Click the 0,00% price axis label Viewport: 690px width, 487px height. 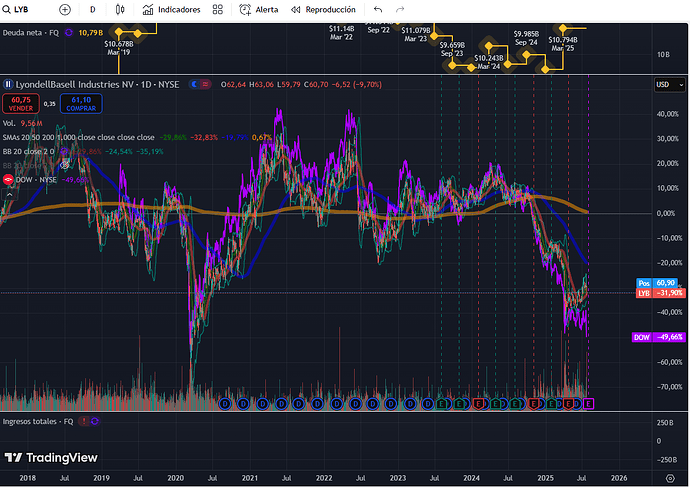pyautogui.click(x=666, y=213)
